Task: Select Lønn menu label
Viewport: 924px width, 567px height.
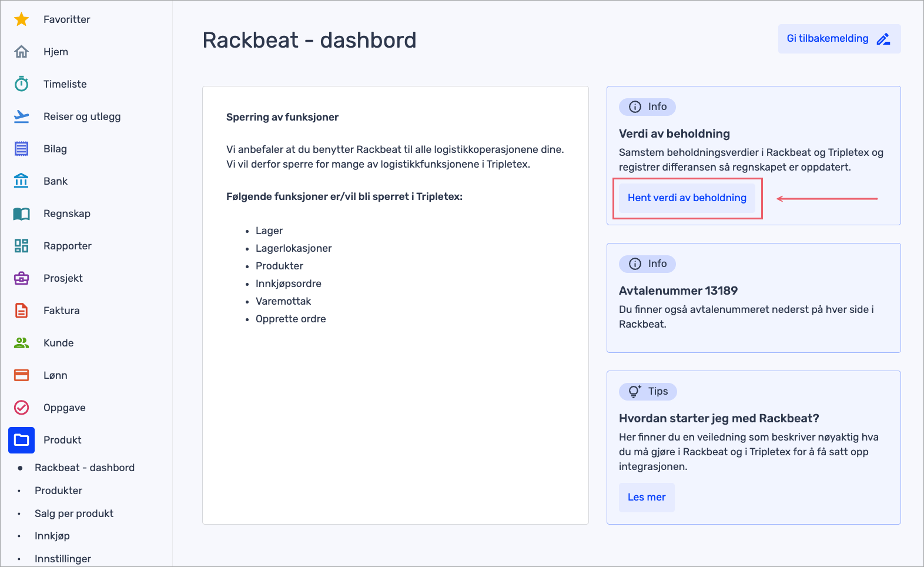Action: click(x=56, y=375)
